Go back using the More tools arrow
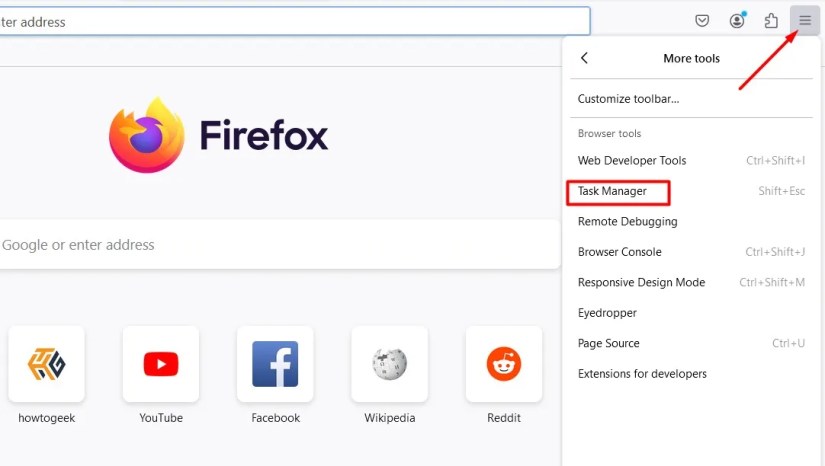Viewport: 825px width, 466px height. (584, 58)
